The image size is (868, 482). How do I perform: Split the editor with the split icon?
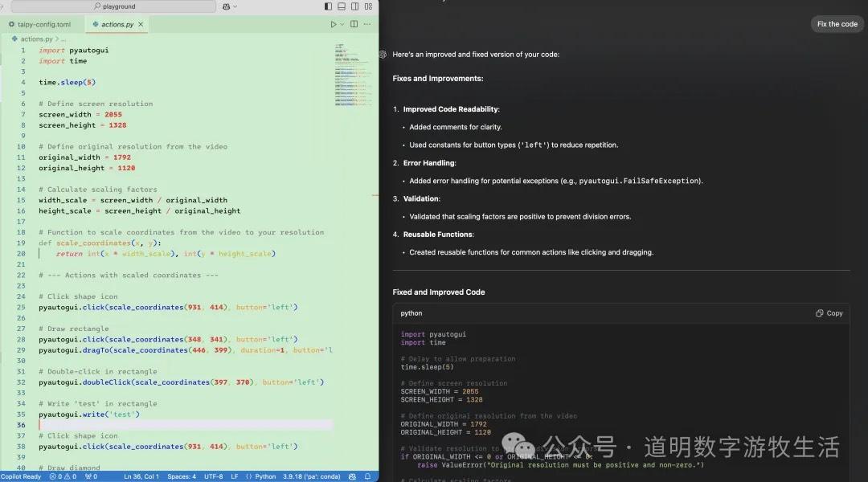click(354, 24)
